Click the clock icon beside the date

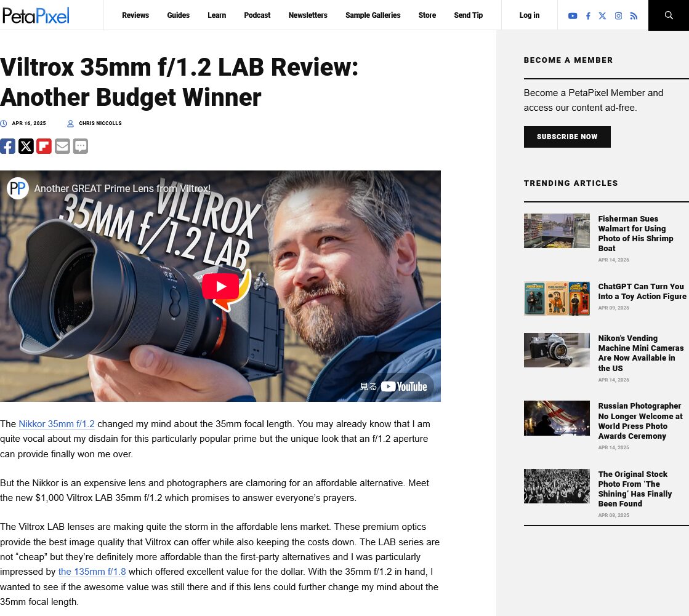click(x=4, y=124)
